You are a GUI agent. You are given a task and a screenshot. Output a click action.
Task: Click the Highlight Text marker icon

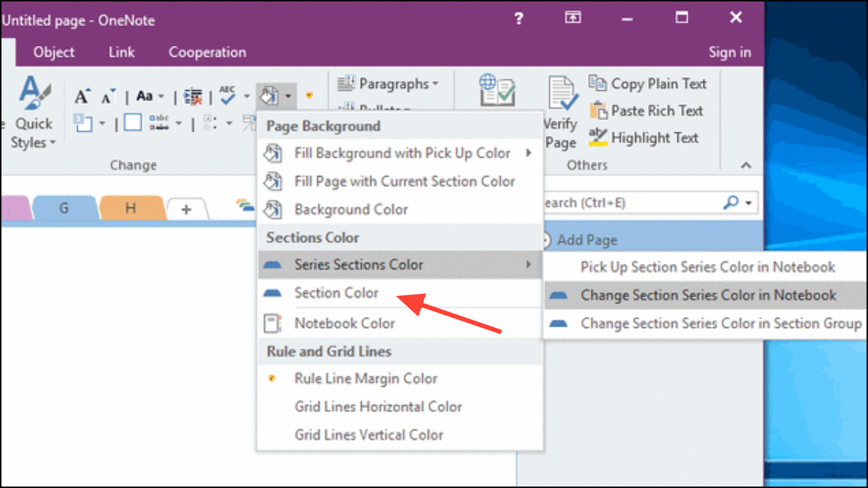click(598, 137)
